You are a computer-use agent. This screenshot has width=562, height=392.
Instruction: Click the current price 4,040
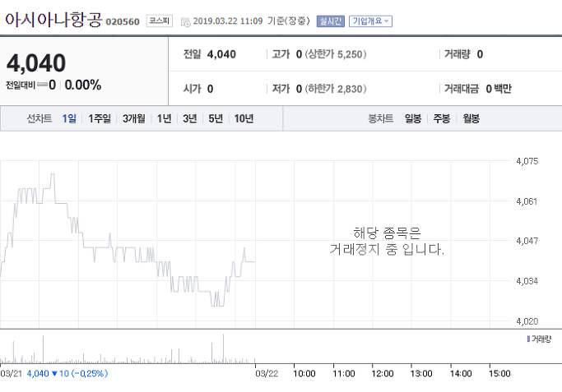36,63
